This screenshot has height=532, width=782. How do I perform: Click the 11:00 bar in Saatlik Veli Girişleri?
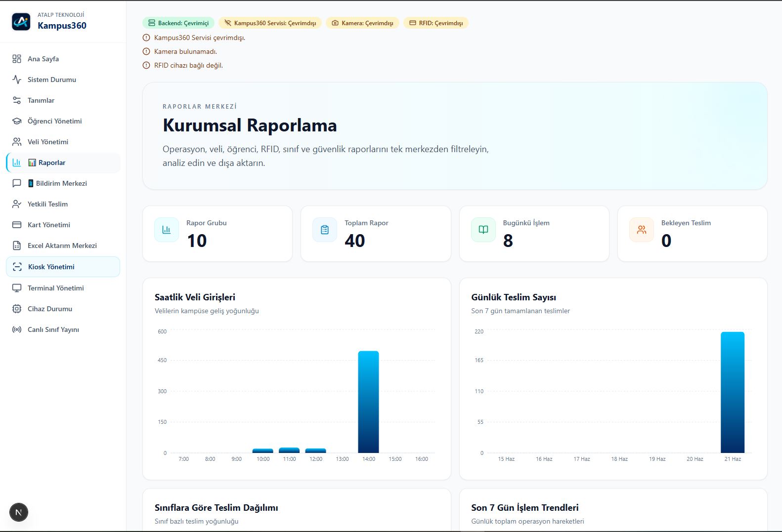coord(289,450)
